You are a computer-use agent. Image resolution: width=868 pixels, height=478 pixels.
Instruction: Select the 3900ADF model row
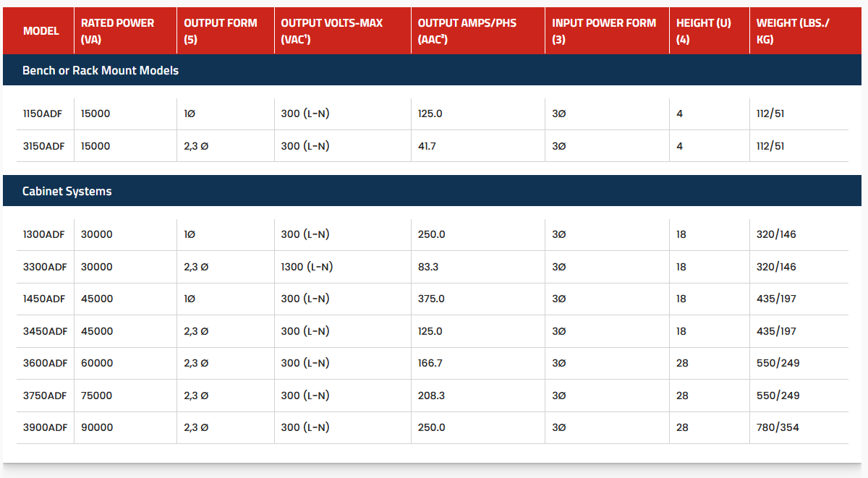click(45, 427)
